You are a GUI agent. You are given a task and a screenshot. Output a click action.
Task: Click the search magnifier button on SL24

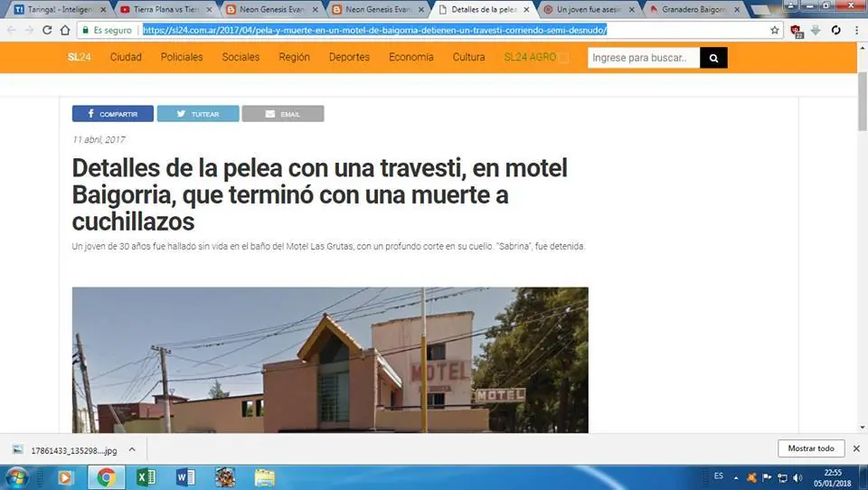coord(713,58)
